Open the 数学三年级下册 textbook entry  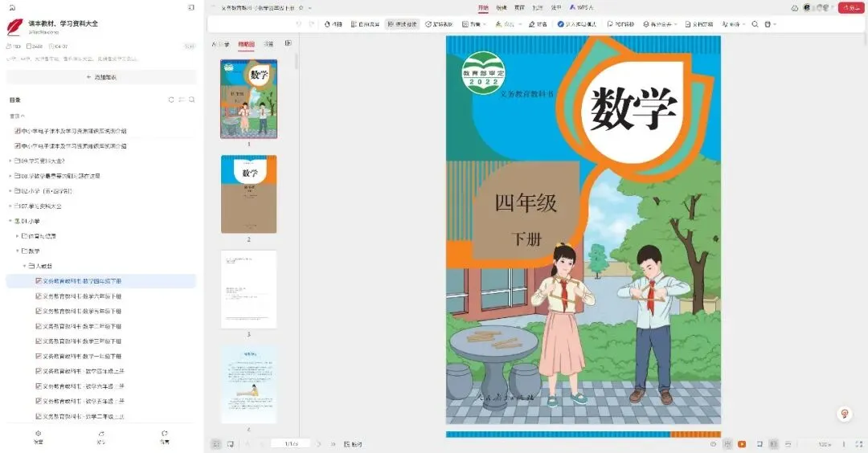click(x=79, y=341)
